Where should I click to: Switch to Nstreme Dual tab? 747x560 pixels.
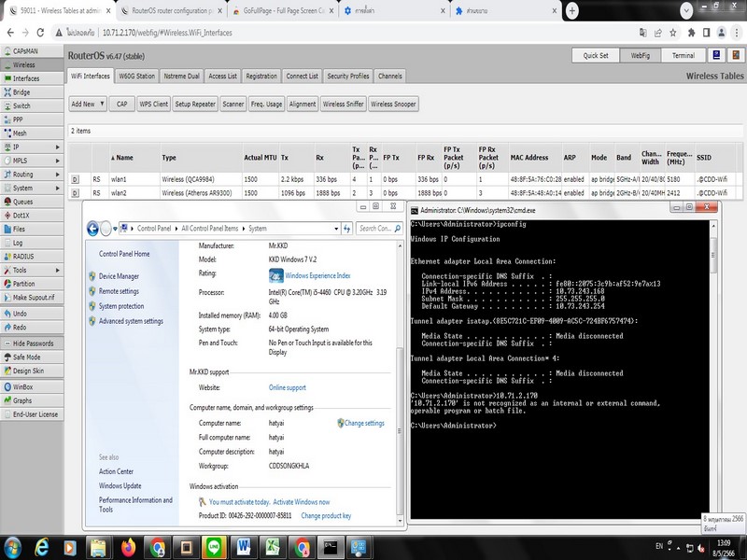(x=181, y=77)
